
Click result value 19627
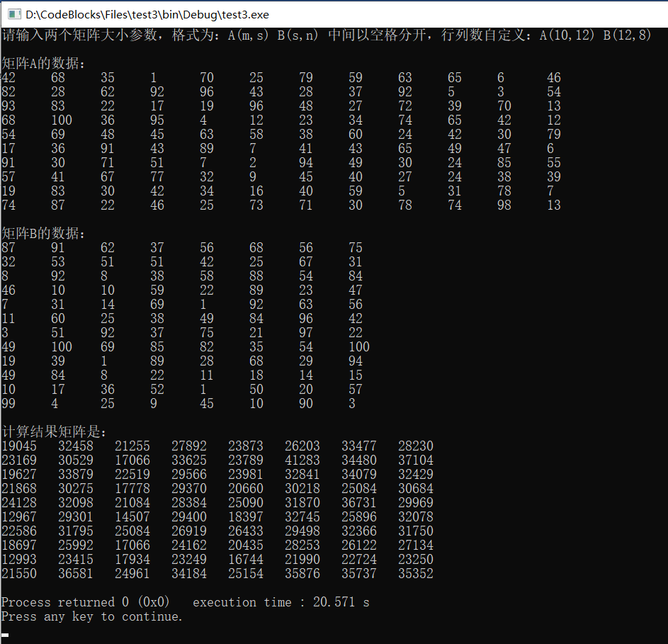pos(18,475)
